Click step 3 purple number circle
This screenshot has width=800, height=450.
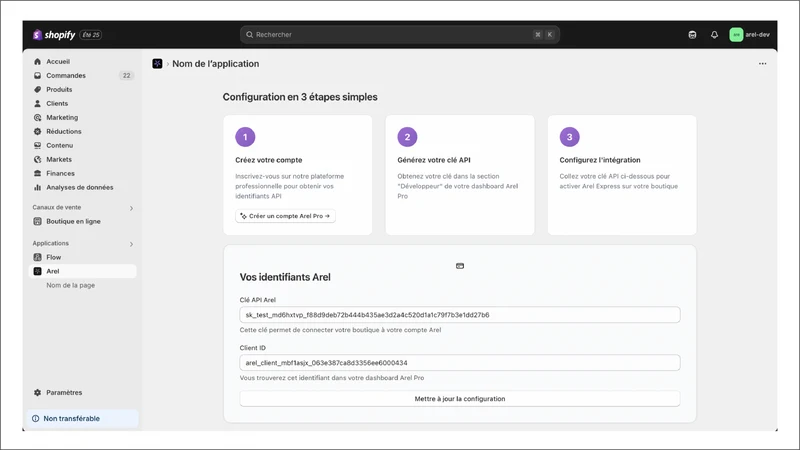point(569,137)
